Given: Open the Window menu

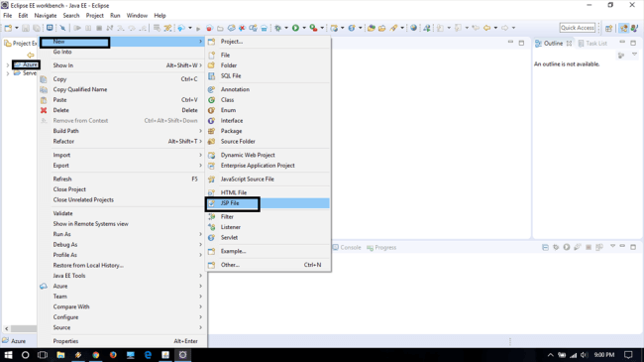Looking at the screenshot, I should point(137,16).
